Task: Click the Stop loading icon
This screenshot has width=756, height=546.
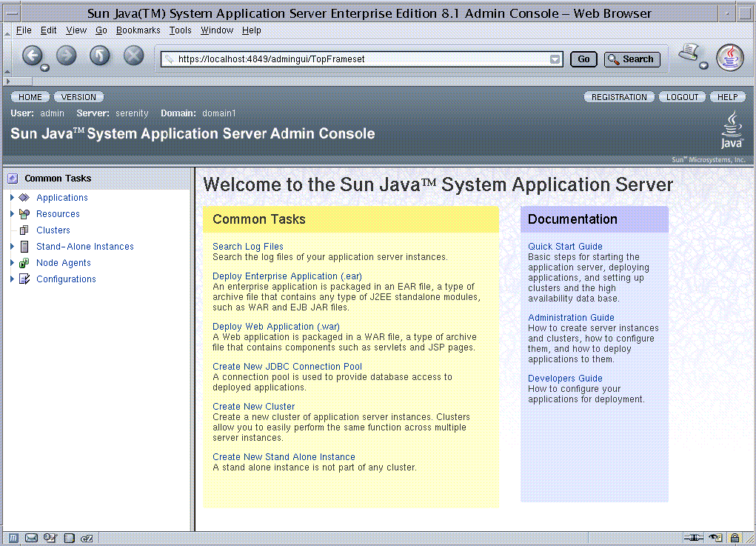Action: 133,56
